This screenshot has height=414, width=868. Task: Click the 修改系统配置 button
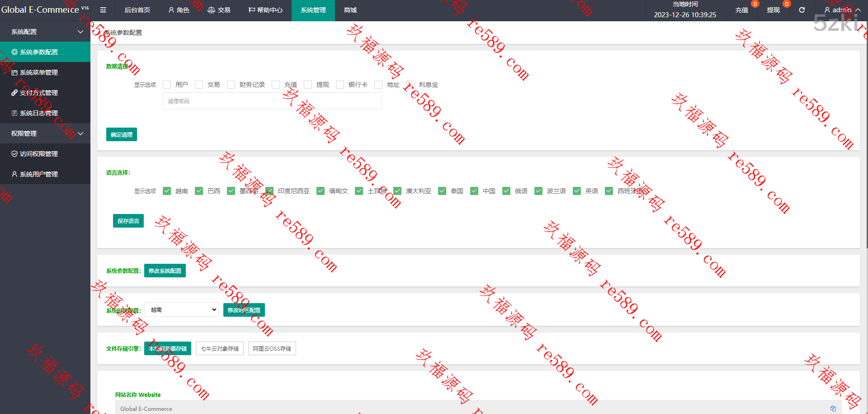click(165, 271)
